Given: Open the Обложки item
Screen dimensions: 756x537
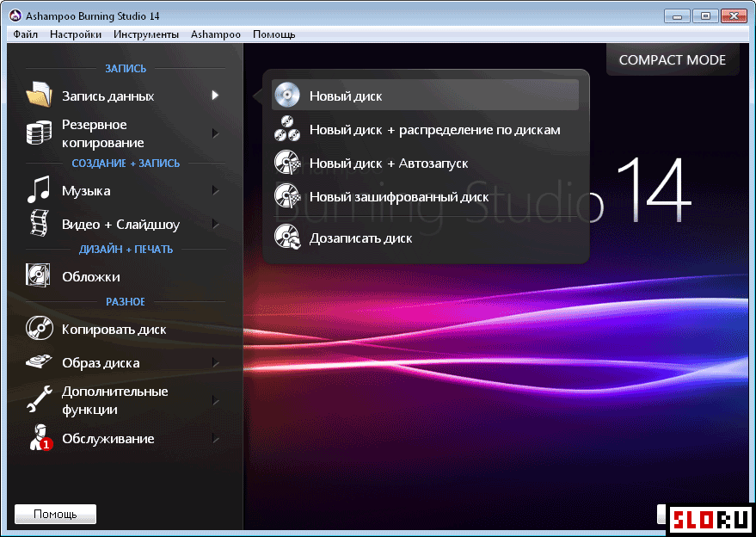Looking at the screenshot, I should coord(126,276).
